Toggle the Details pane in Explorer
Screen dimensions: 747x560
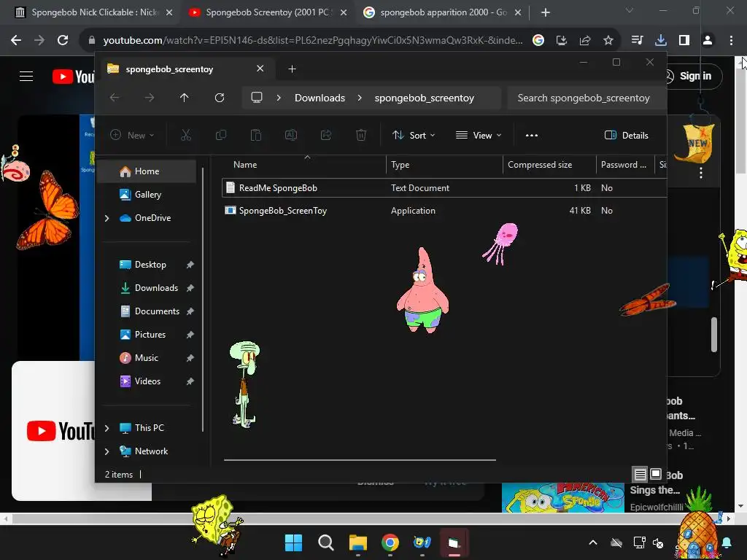coord(626,135)
